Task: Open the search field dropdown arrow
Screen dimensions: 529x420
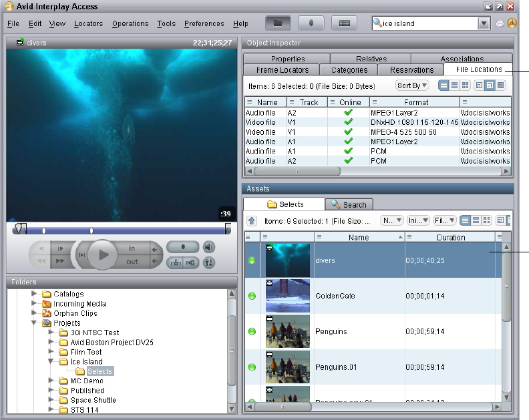Action: 484,23
